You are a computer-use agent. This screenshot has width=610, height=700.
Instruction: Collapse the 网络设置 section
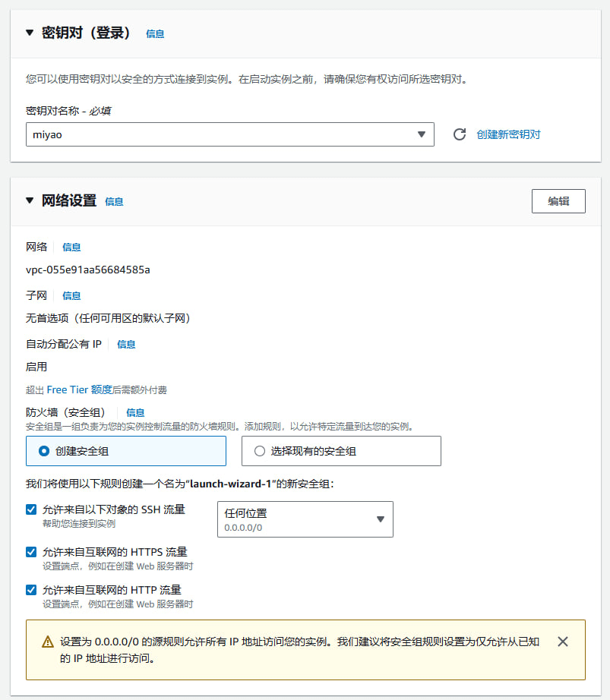(28, 201)
